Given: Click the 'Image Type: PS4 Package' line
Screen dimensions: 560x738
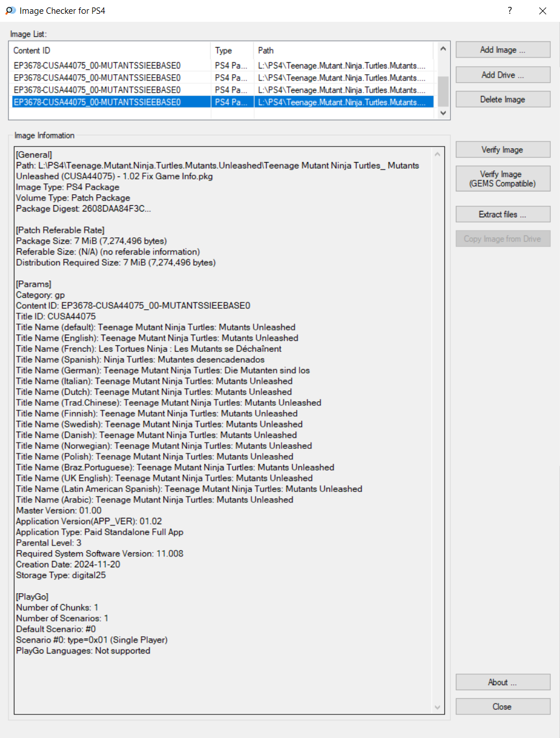Looking at the screenshot, I should (x=68, y=187).
